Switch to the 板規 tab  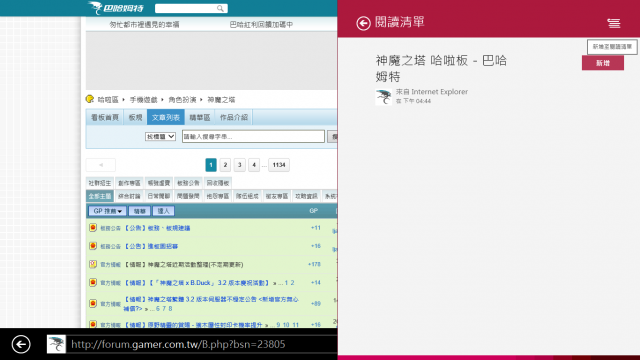(x=135, y=117)
